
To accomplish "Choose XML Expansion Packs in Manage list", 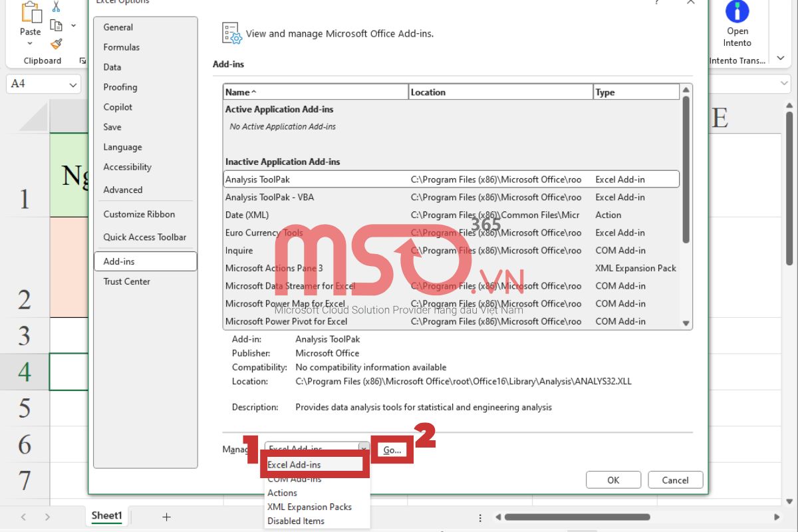I will click(317, 507).
